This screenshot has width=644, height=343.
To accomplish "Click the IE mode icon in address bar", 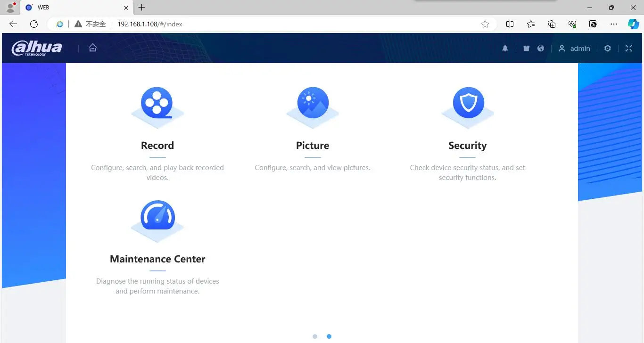I will point(59,24).
